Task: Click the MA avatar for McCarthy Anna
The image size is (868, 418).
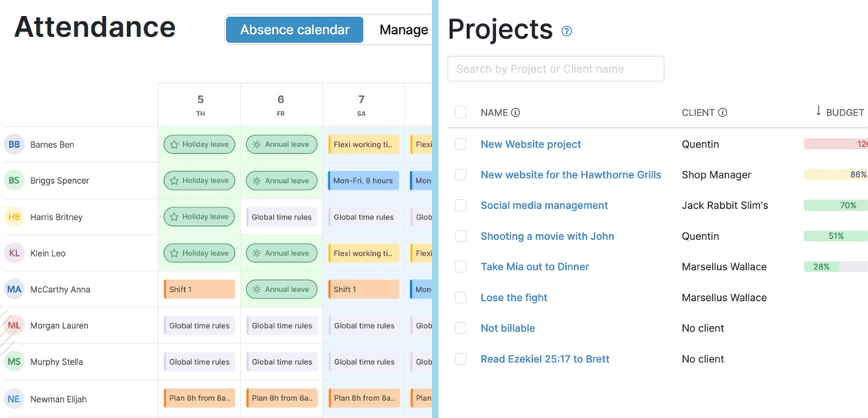Action: (x=14, y=289)
